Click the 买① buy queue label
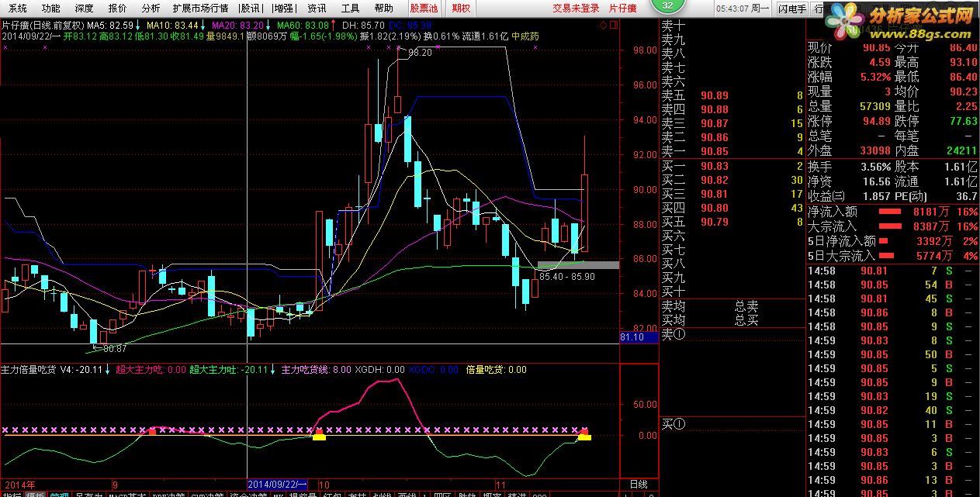 (674, 423)
